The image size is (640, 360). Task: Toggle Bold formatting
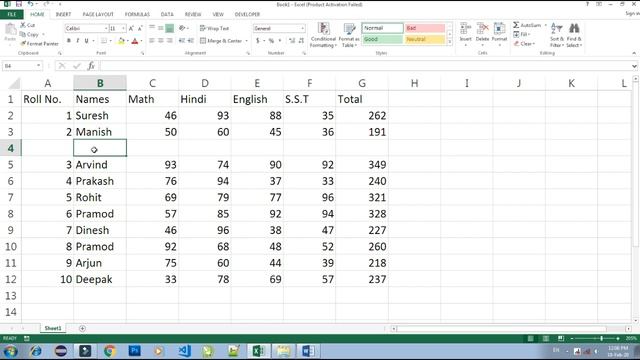click(x=69, y=41)
